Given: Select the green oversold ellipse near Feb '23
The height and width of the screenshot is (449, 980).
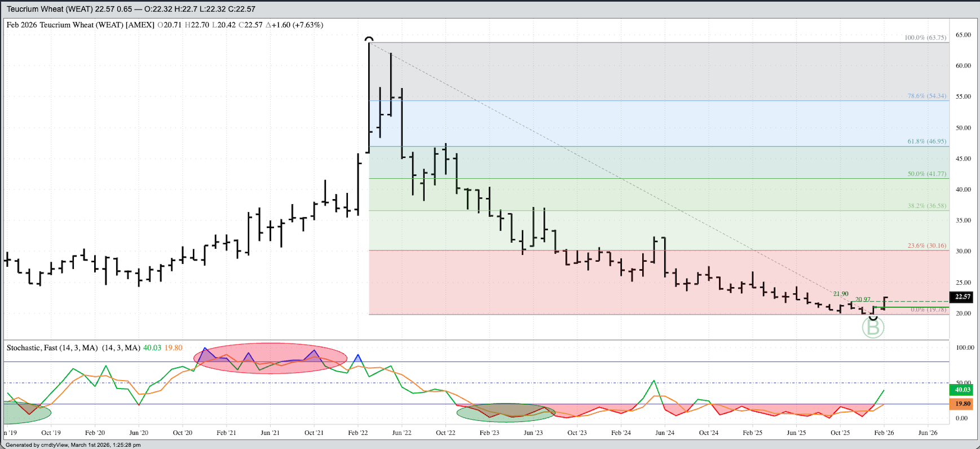Looking at the screenshot, I should (505, 413).
